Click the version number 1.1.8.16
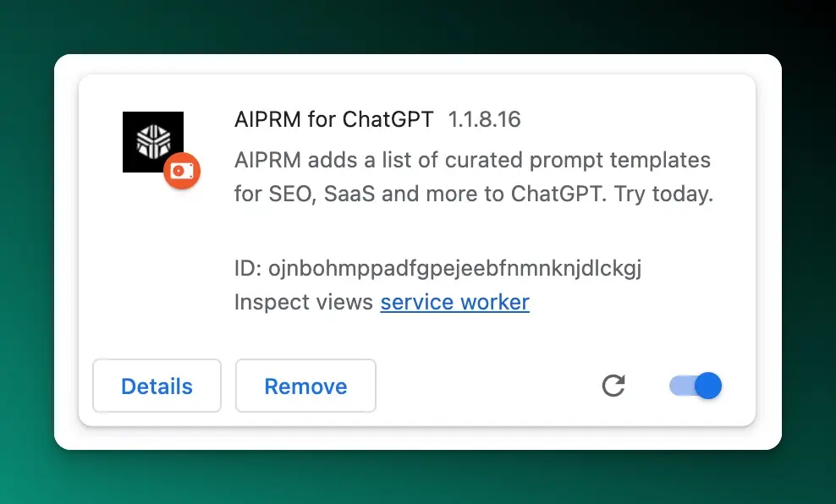This screenshot has height=504, width=836. click(x=484, y=119)
